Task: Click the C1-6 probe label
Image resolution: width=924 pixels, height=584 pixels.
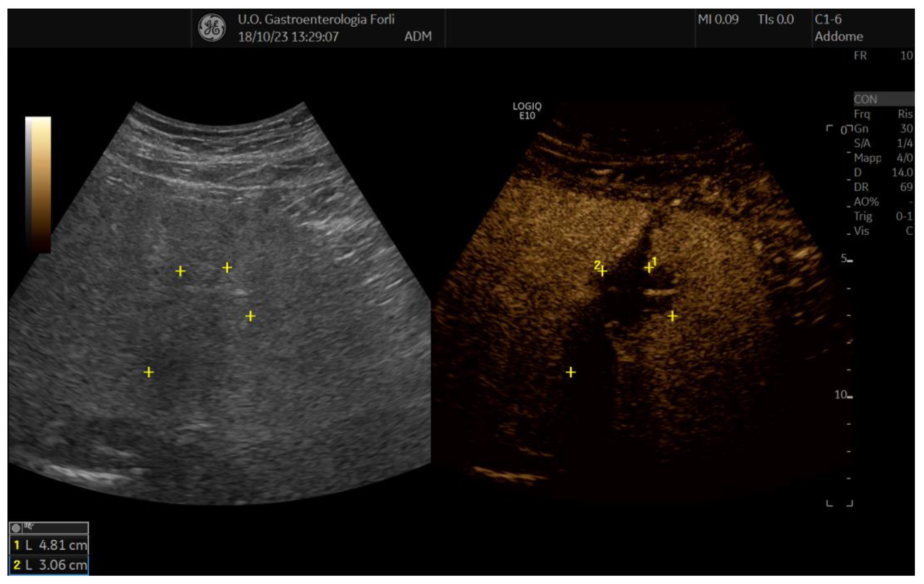Action: 828,19
